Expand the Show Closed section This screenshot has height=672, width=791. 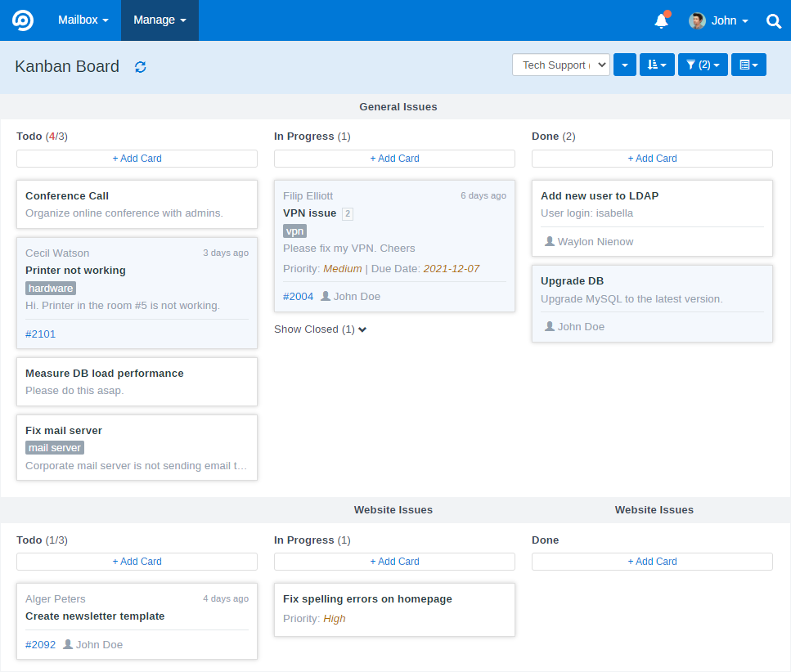320,329
